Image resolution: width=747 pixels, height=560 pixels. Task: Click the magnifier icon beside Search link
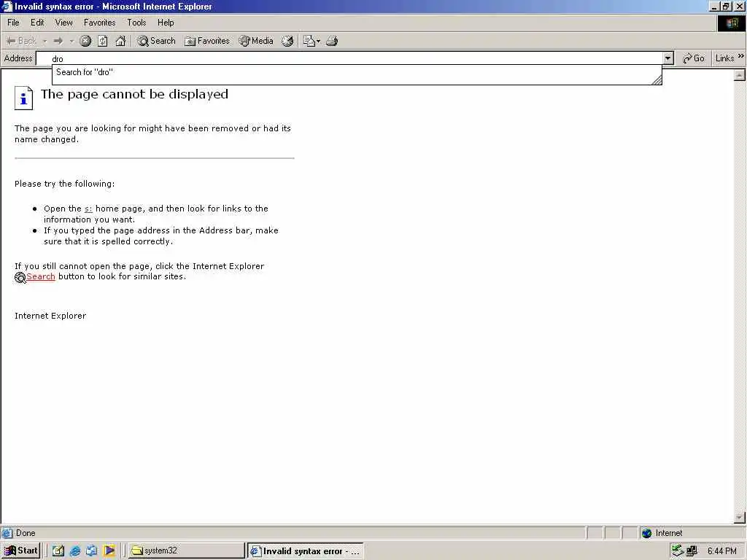20,278
